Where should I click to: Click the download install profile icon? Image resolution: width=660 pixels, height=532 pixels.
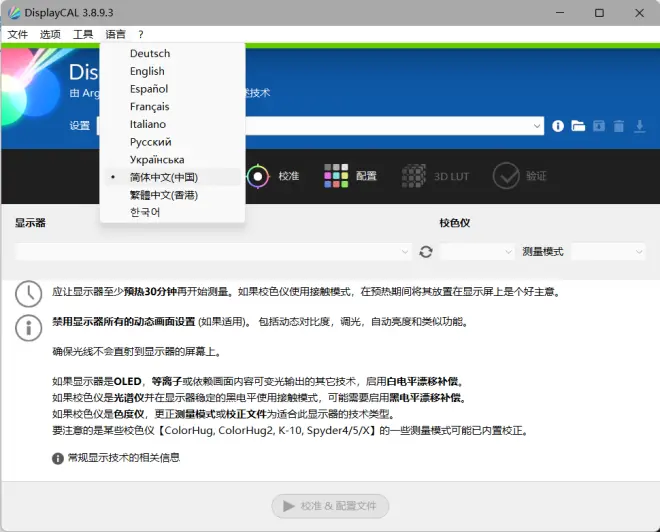click(639, 126)
